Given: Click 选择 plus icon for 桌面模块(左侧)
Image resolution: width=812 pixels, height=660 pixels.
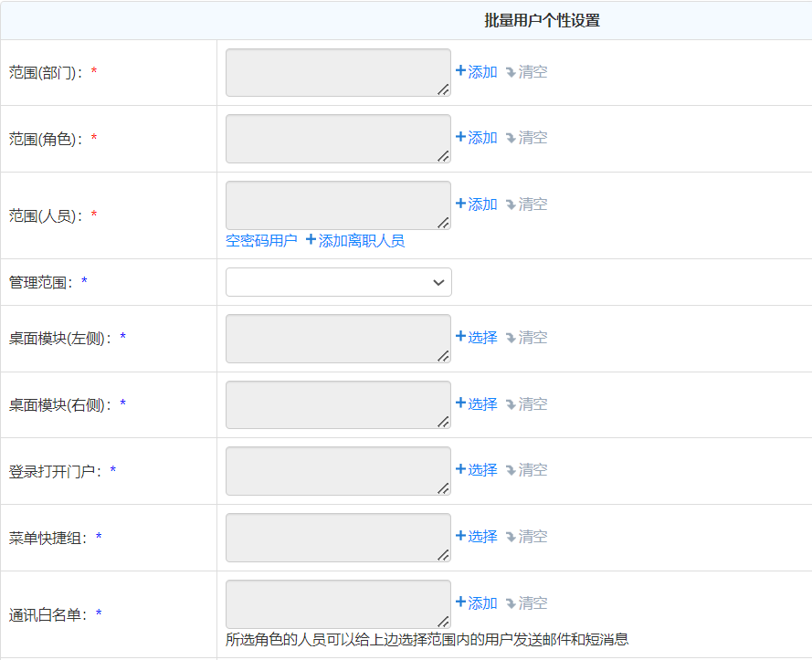Looking at the screenshot, I should click(461, 338).
